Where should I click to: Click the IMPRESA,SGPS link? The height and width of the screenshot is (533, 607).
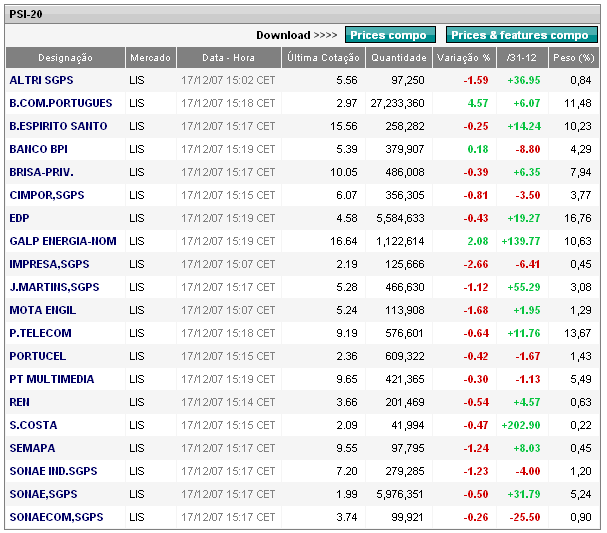50,264
